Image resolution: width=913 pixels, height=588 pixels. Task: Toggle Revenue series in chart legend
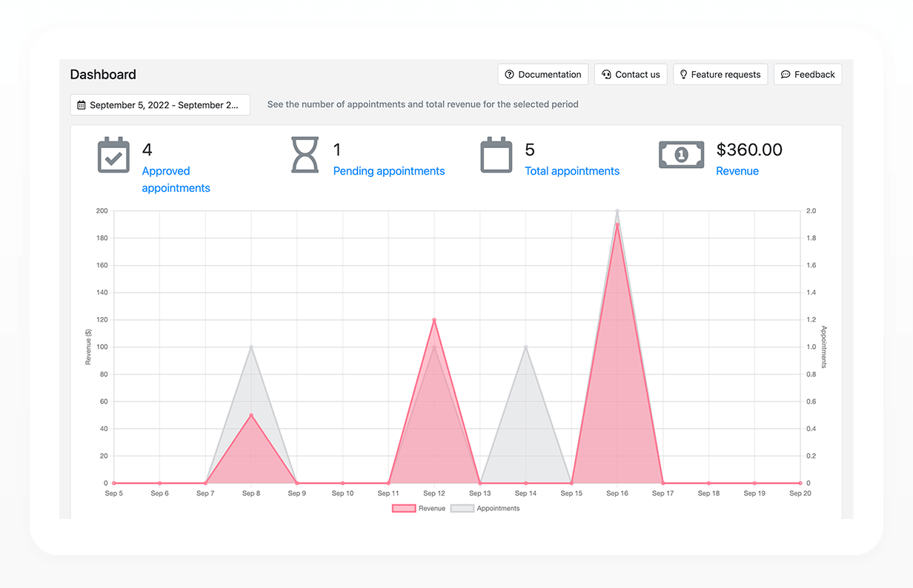click(x=419, y=508)
